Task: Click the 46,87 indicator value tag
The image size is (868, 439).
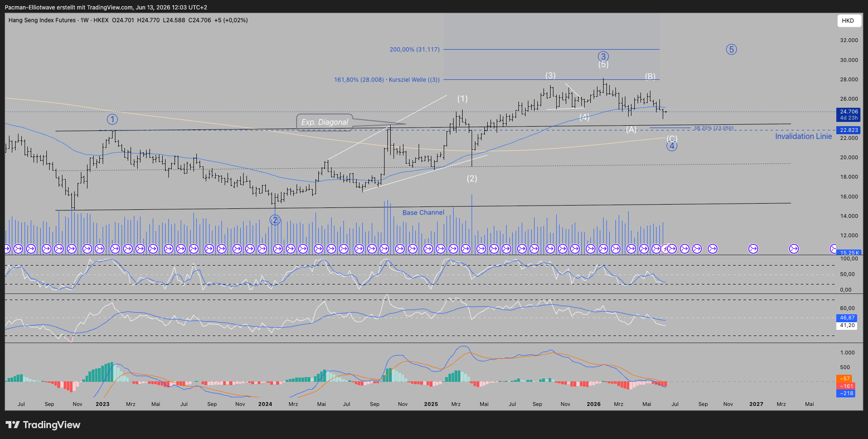Action: pyautogui.click(x=847, y=318)
